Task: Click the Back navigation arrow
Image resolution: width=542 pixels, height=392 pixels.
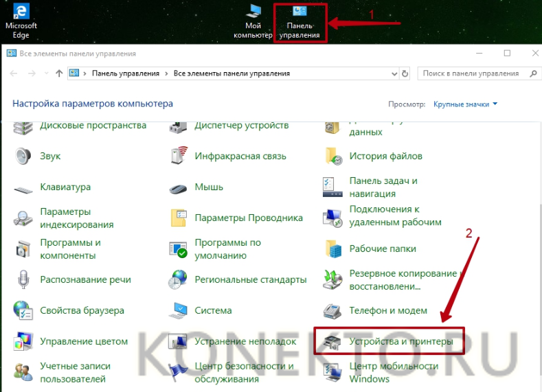Action: coord(14,73)
